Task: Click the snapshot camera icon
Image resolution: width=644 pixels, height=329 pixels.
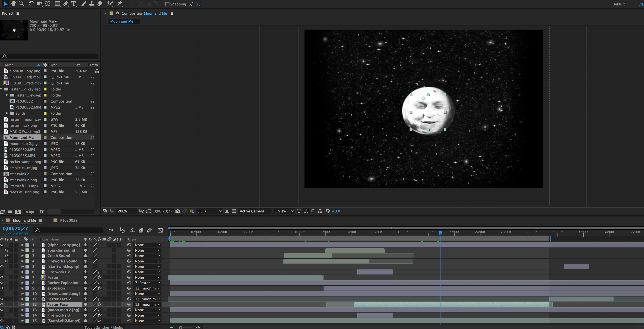Action: (177, 211)
